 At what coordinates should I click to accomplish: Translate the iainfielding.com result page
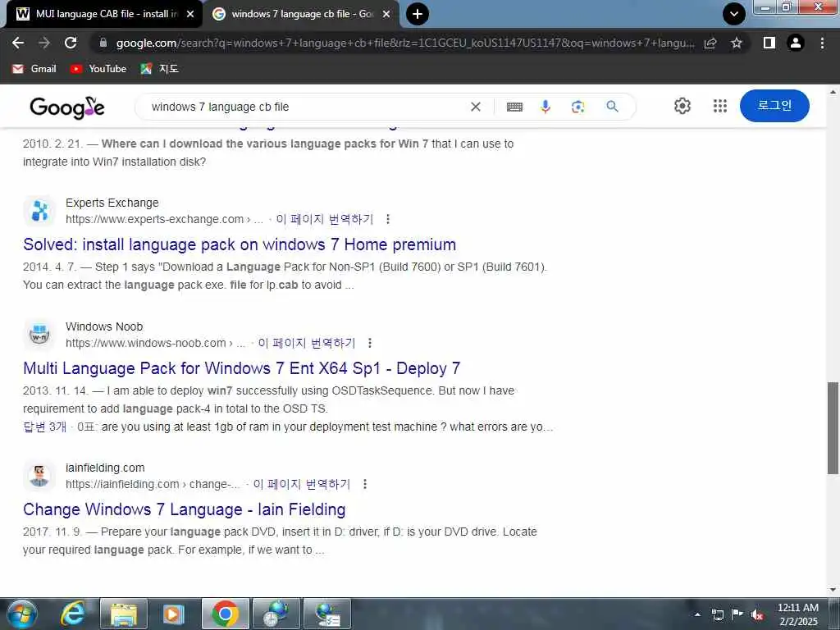point(302,484)
